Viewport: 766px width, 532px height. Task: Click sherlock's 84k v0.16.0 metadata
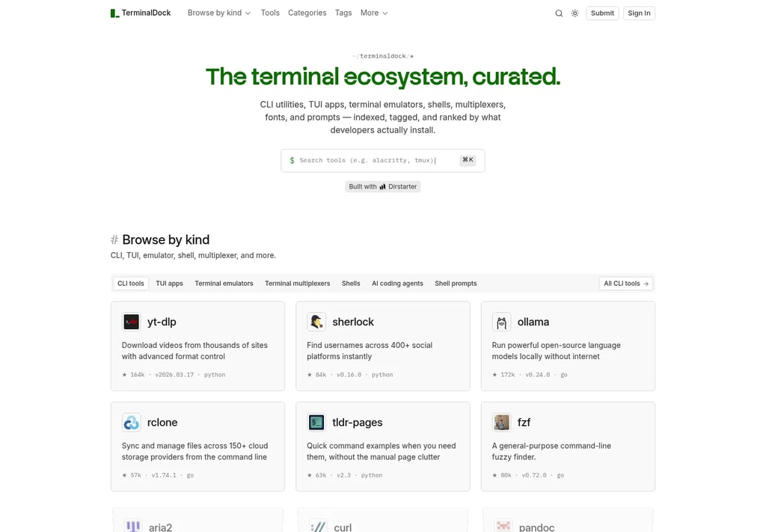(x=350, y=375)
